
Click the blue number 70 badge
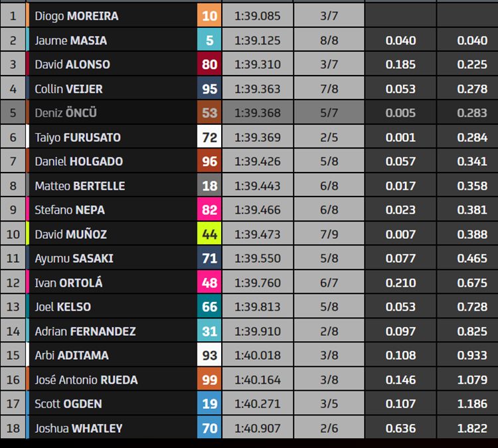209,428
